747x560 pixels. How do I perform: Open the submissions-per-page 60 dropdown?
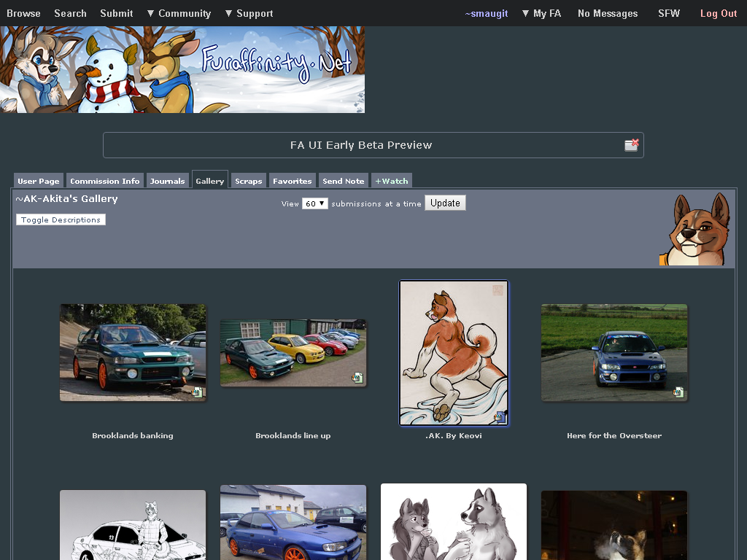pyautogui.click(x=315, y=203)
